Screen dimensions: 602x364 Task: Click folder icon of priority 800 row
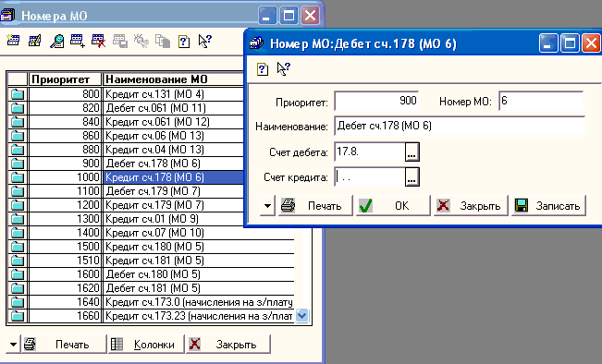(18, 94)
